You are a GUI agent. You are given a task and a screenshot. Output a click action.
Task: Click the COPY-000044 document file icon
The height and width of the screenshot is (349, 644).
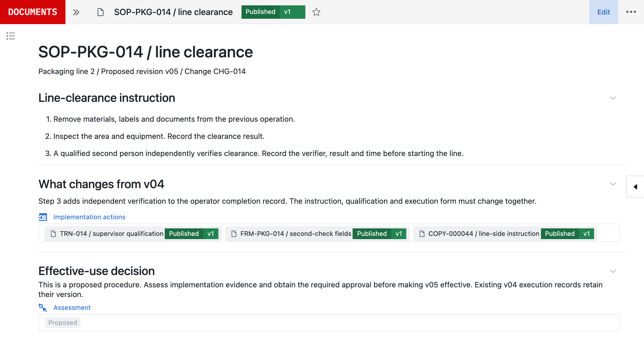pyautogui.click(x=422, y=234)
